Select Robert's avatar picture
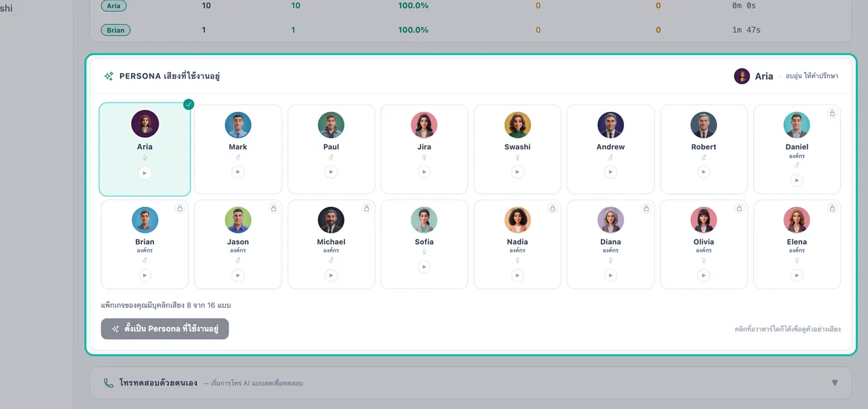This screenshot has height=409, width=868. 704,125
